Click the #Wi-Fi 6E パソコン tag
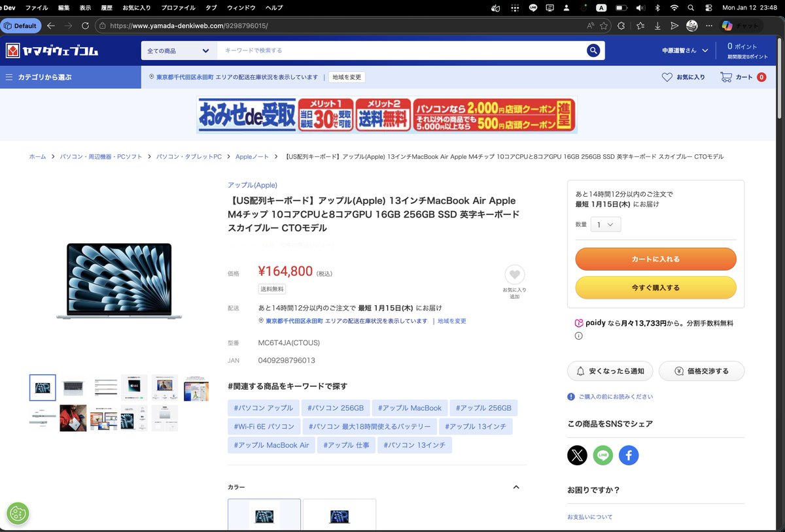This screenshot has height=532, width=785. click(264, 427)
